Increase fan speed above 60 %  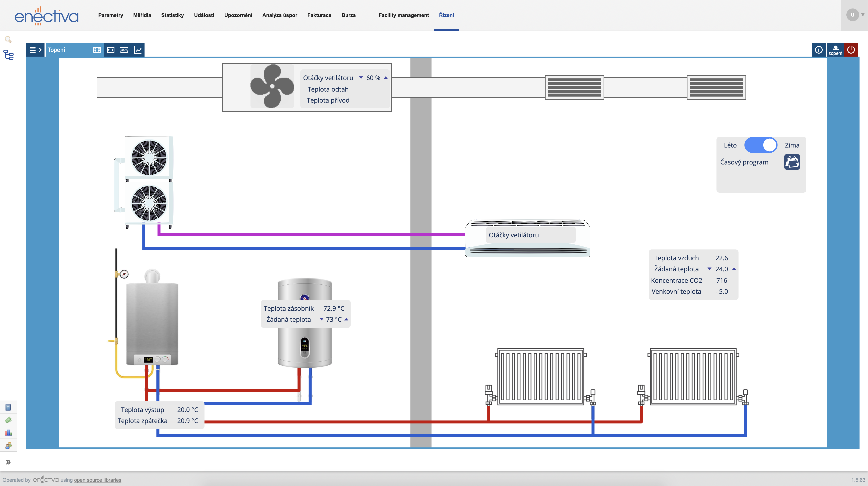coord(386,78)
